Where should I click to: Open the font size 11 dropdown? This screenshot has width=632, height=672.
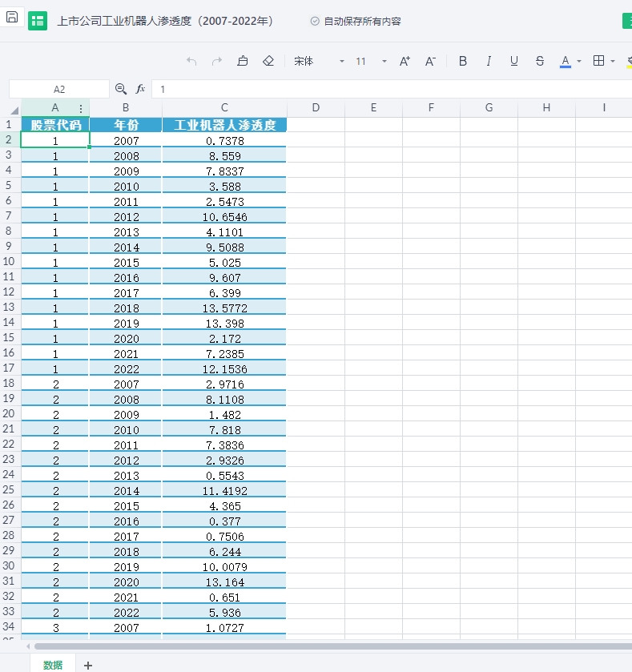pyautogui.click(x=384, y=62)
